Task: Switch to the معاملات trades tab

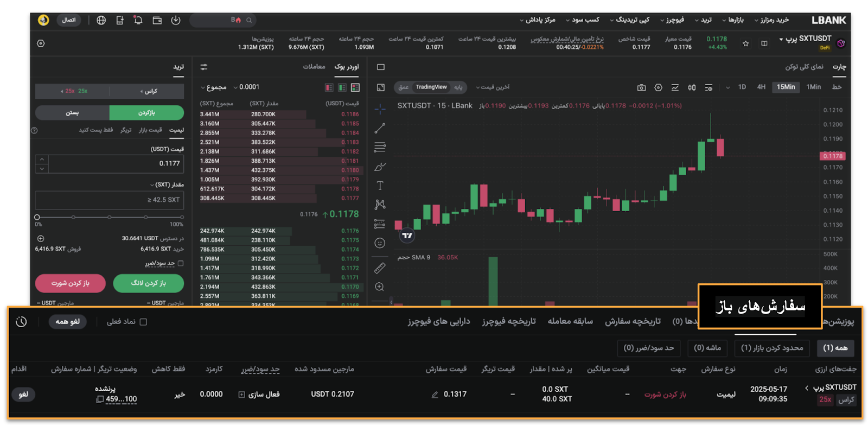Action: (x=314, y=67)
